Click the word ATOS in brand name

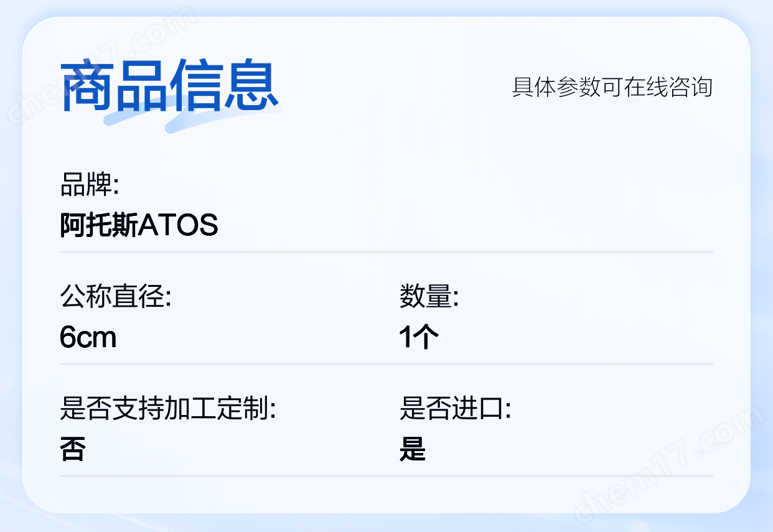pyautogui.click(x=178, y=225)
